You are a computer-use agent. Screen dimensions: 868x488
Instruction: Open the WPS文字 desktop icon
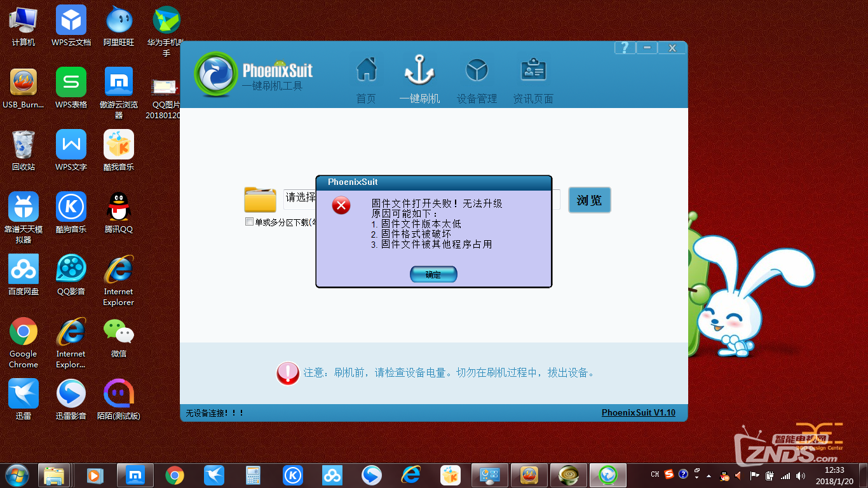[71, 151]
